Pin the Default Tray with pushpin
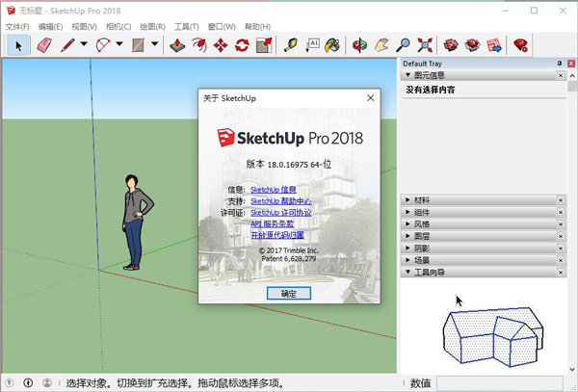The image size is (578, 392). click(560, 64)
